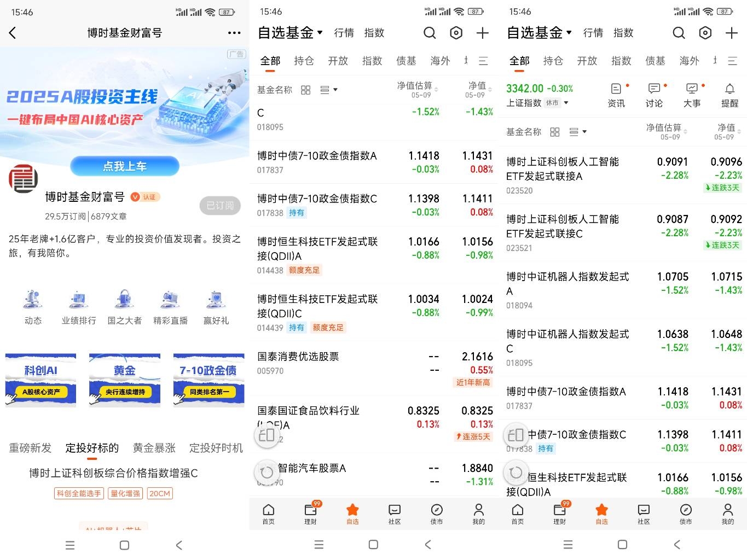The image size is (747, 560).
Task: Open 社区 in middle screen bottom bar
Action: pos(395,514)
